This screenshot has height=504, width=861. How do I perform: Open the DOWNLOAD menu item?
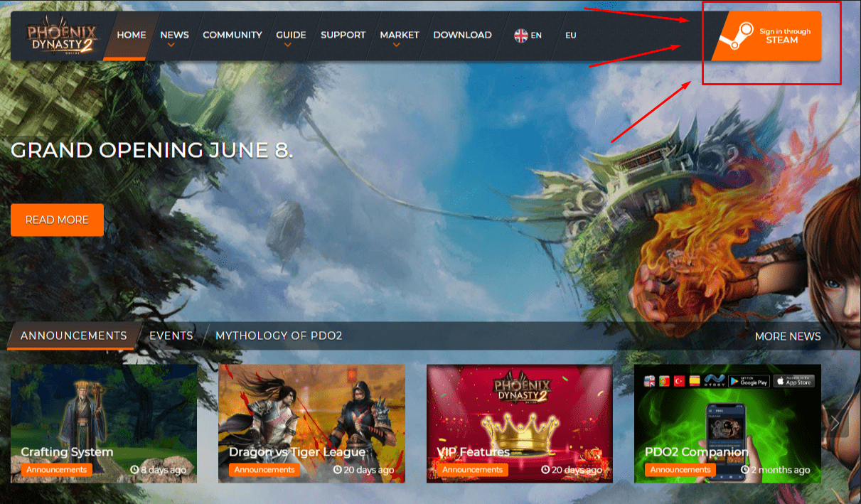462,35
